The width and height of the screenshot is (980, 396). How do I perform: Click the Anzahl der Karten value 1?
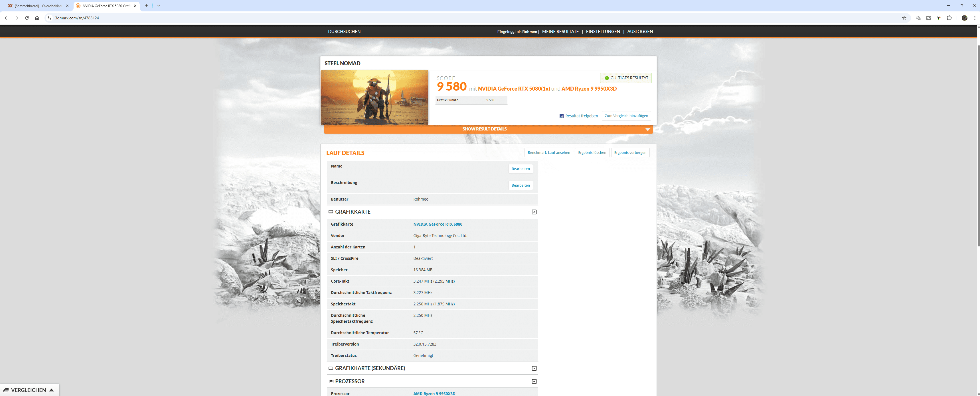pos(414,247)
